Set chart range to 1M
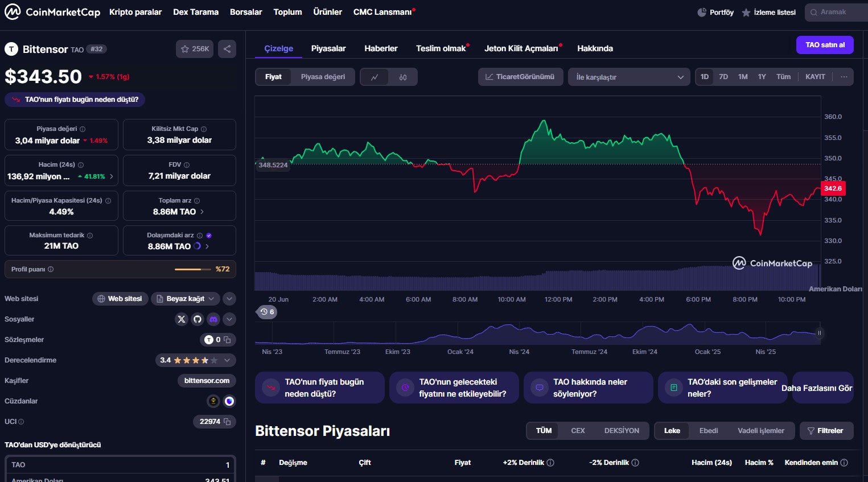This screenshot has height=482, width=868. 743,77
